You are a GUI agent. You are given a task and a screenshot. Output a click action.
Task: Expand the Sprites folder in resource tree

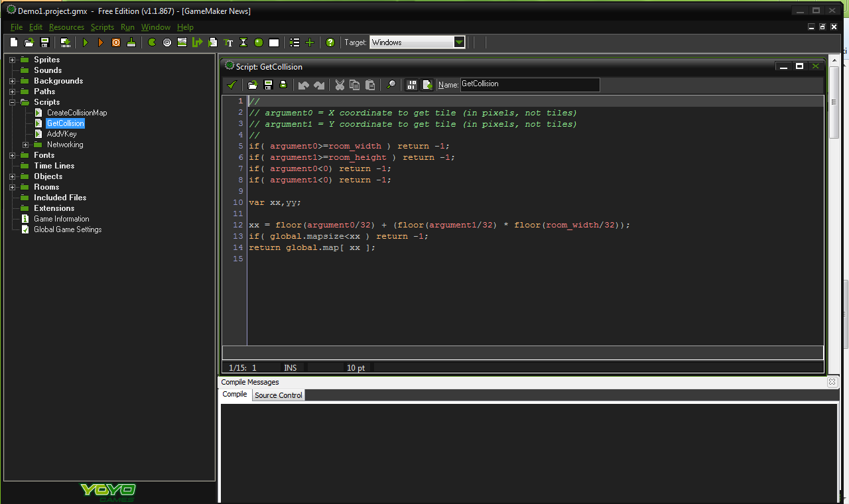(12, 60)
